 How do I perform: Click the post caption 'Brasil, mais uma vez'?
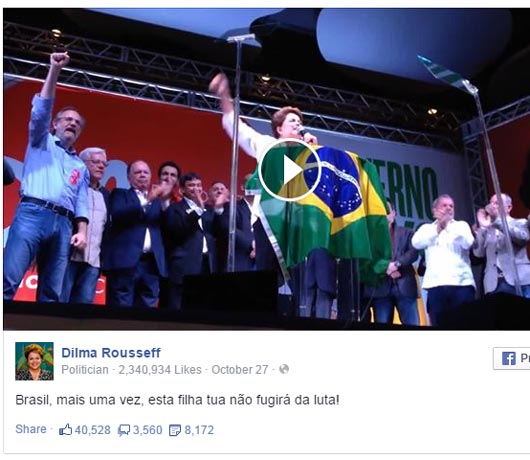[x=80, y=400]
